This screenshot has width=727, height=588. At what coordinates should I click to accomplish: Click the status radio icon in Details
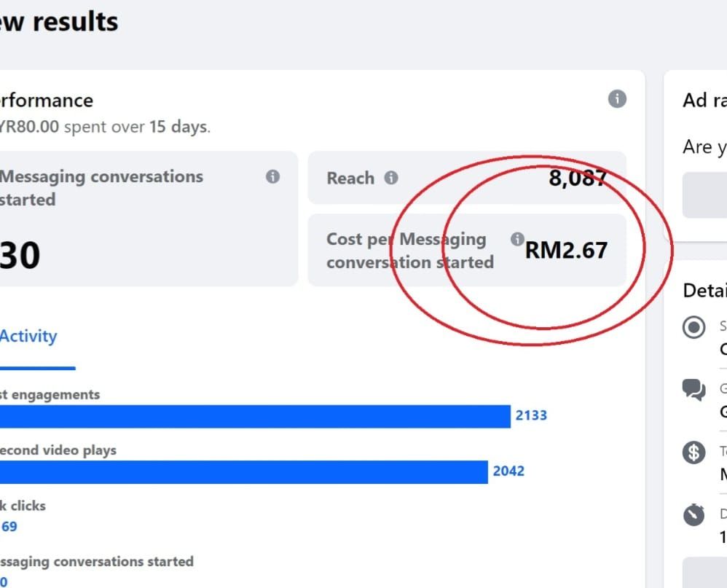[x=693, y=327]
